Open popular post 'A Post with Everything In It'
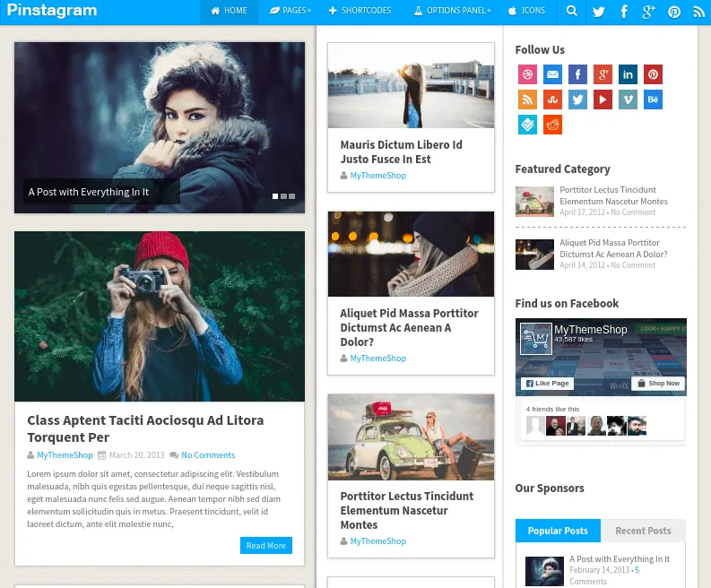Image resolution: width=711 pixels, height=588 pixels. (620, 559)
